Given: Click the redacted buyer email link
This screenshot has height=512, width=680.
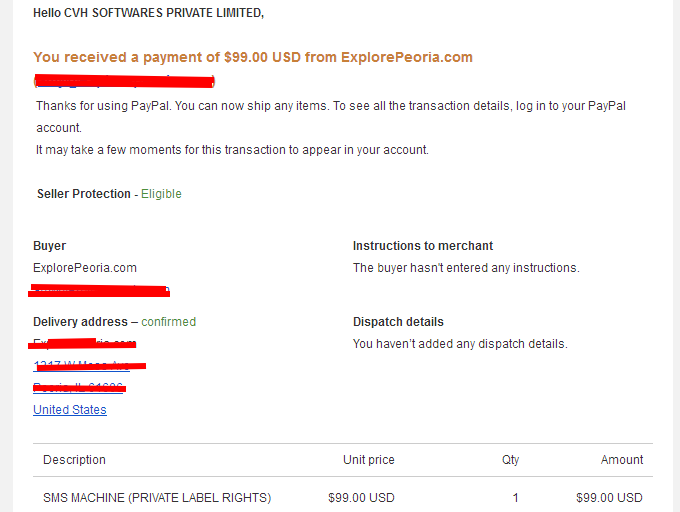Looking at the screenshot, I should [101, 290].
